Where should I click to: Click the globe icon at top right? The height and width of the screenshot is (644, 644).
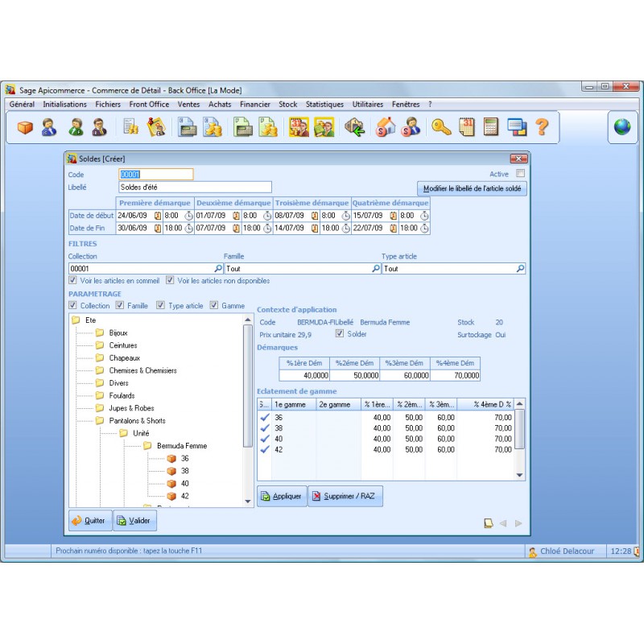click(x=622, y=126)
